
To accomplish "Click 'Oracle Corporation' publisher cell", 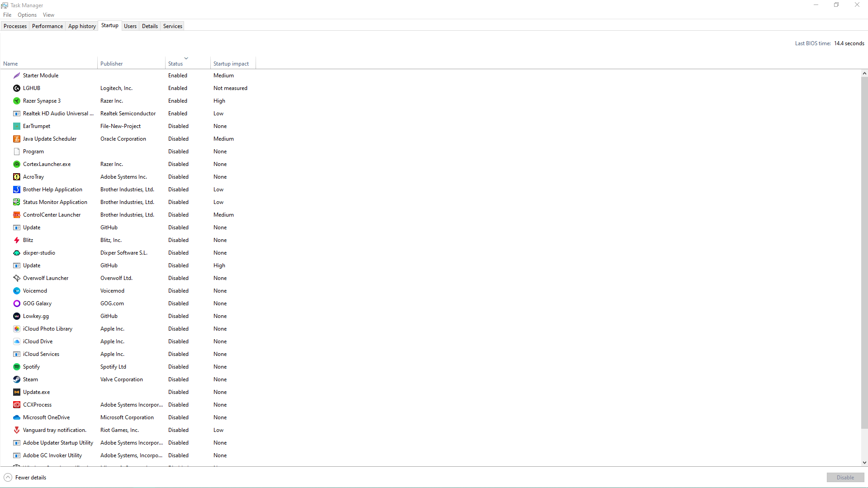I will click(x=123, y=139).
